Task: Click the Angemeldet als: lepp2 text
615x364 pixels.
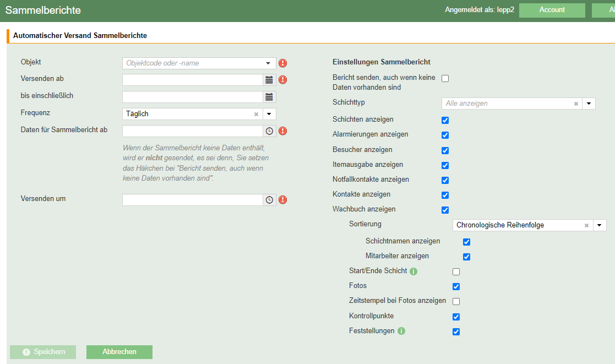Action: click(x=480, y=10)
